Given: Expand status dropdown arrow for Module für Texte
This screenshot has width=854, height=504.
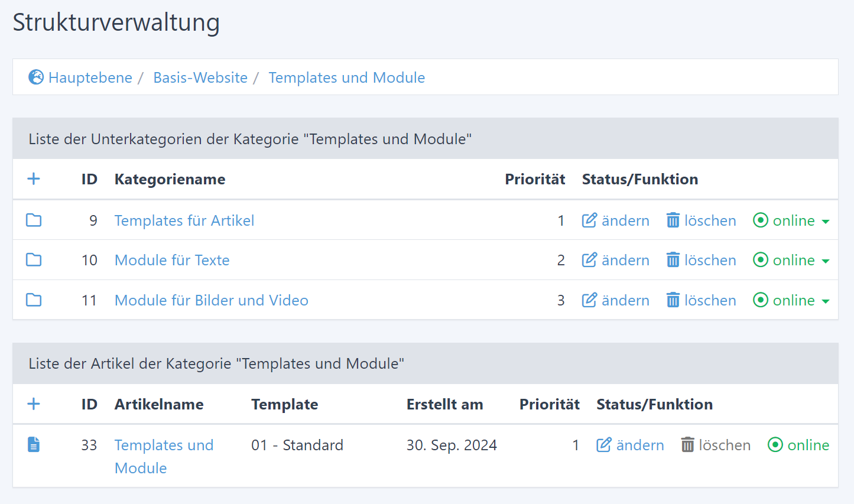Looking at the screenshot, I should click(x=826, y=261).
